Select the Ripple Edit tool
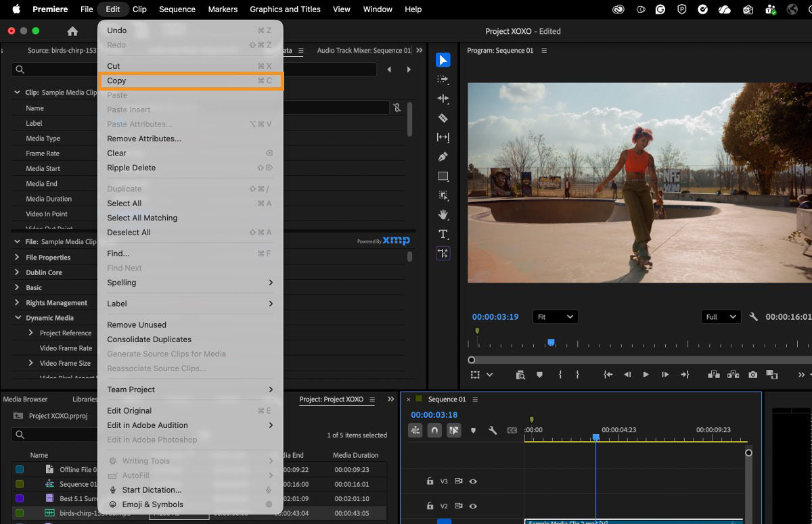Viewport: 812px width, 524px height. point(443,99)
